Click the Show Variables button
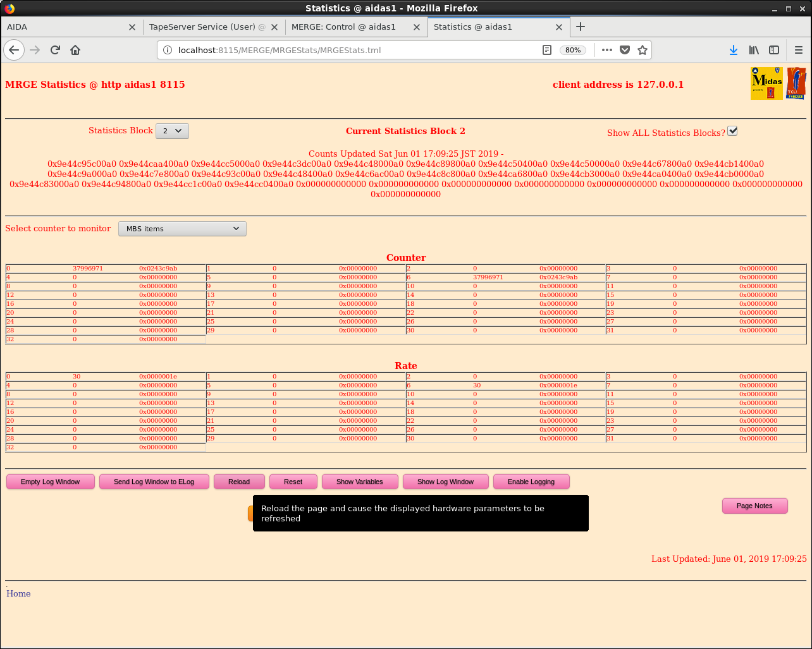Image resolution: width=812 pixels, height=649 pixels. (360, 482)
